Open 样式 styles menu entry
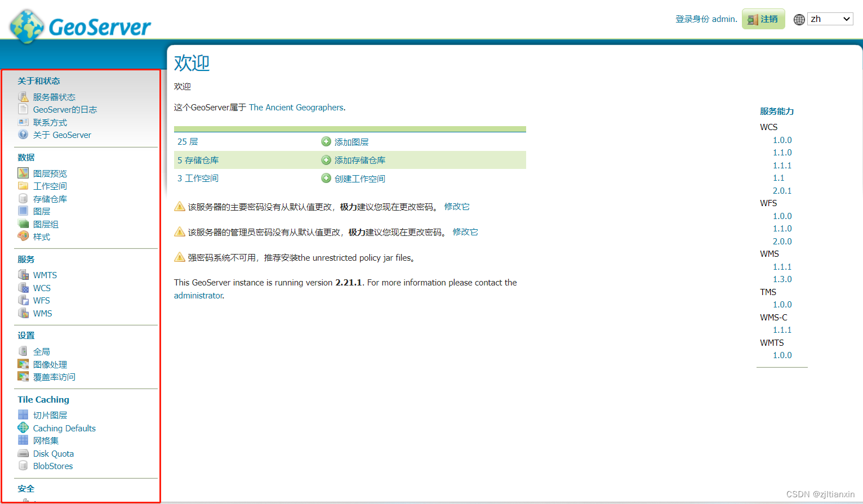The width and height of the screenshot is (863, 504). (42, 237)
